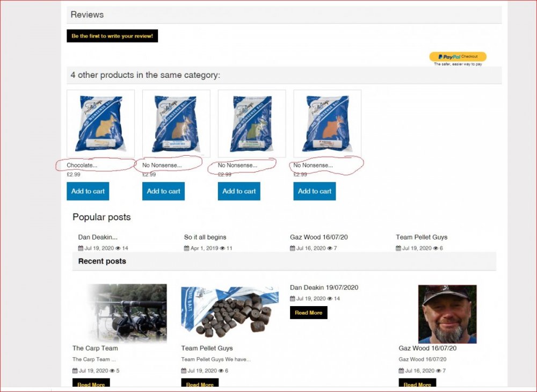
Task: Open the Chocolate product bag thumbnail
Action: click(x=100, y=123)
